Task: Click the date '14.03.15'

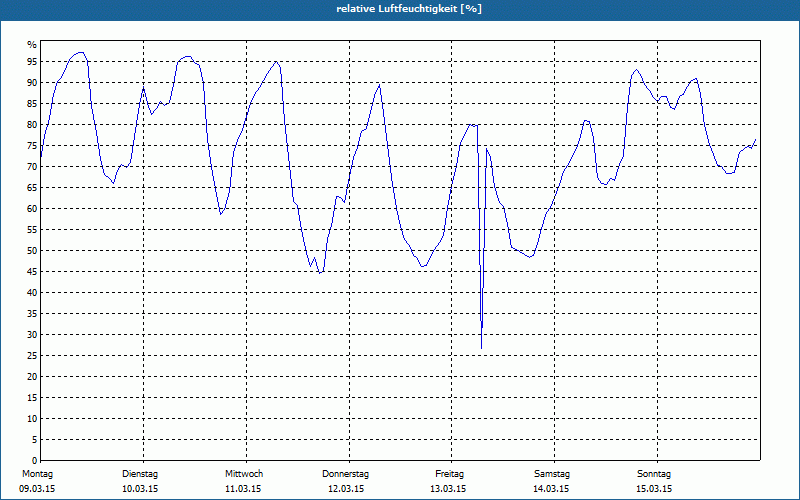Action: click(x=551, y=489)
